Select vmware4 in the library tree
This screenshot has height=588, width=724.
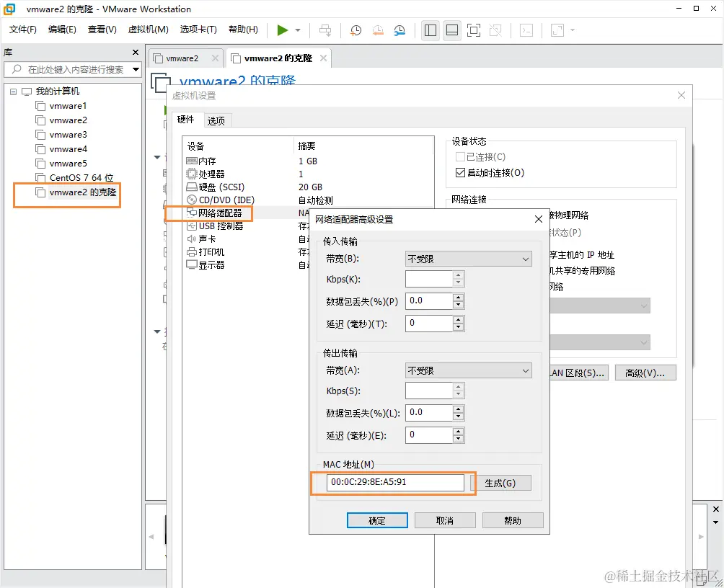coord(68,149)
